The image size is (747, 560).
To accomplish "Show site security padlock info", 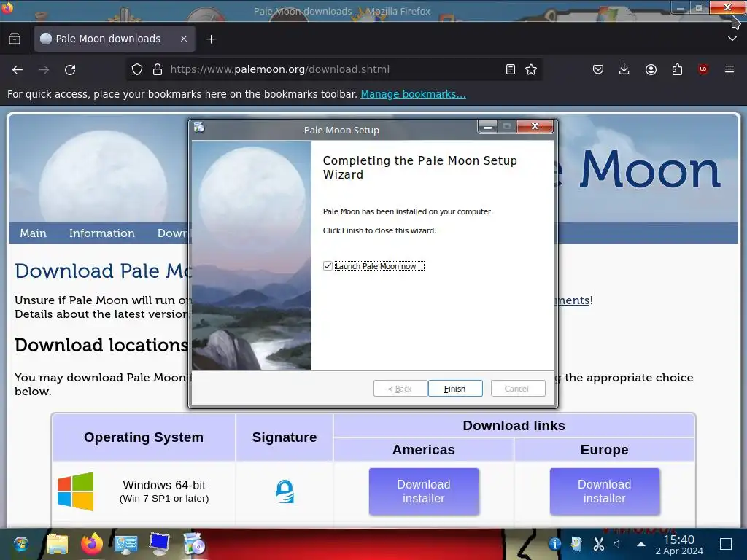I will pos(158,69).
